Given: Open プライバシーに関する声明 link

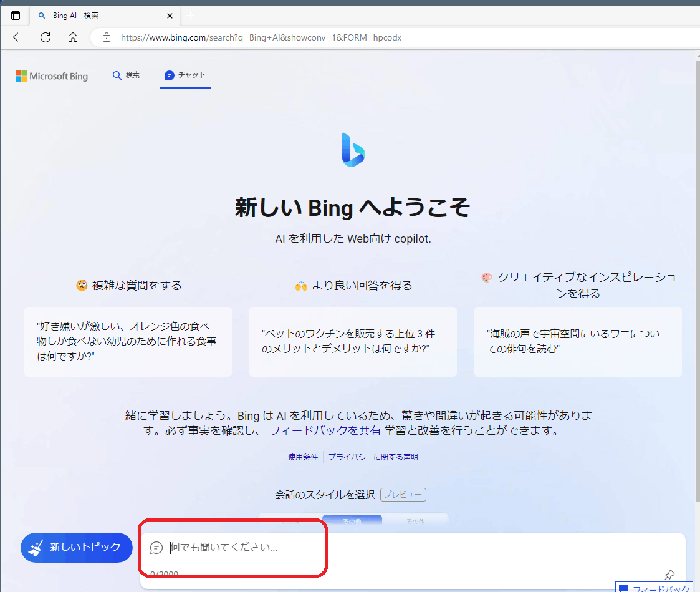Looking at the screenshot, I should click(x=373, y=457).
